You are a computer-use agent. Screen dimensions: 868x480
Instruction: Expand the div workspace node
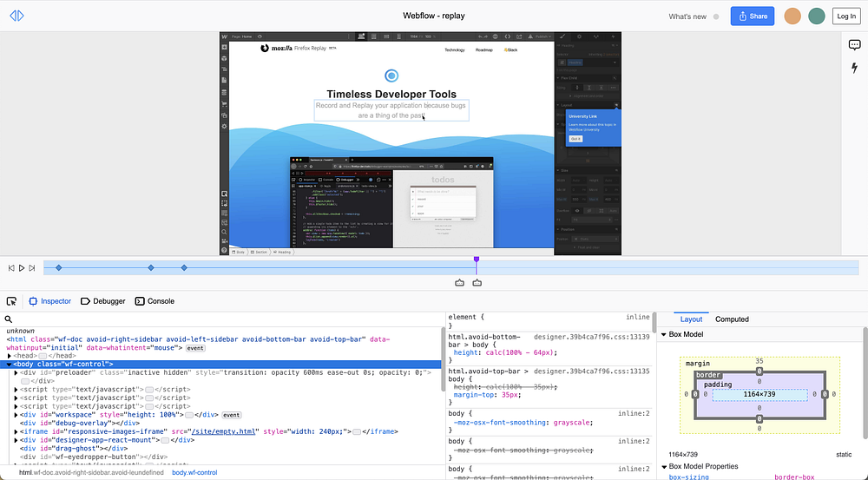coord(16,415)
